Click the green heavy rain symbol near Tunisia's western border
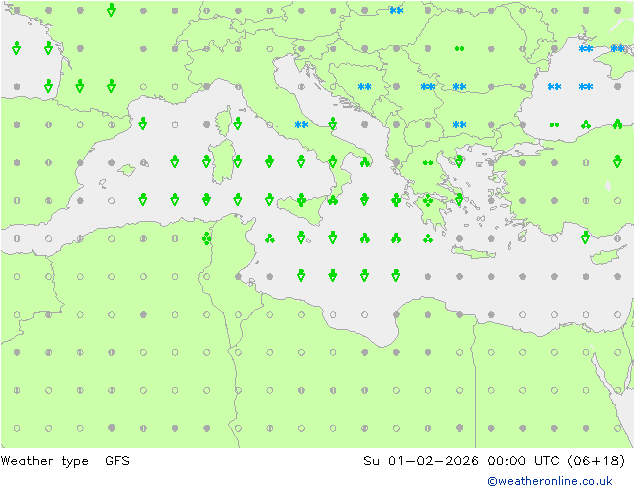The height and width of the screenshot is (490, 634). (x=207, y=239)
